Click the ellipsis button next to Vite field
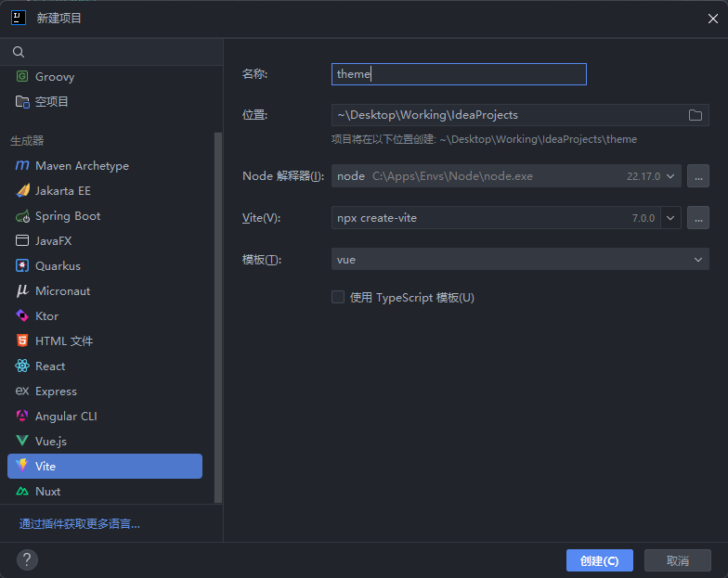The height and width of the screenshot is (578, 728). (698, 218)
